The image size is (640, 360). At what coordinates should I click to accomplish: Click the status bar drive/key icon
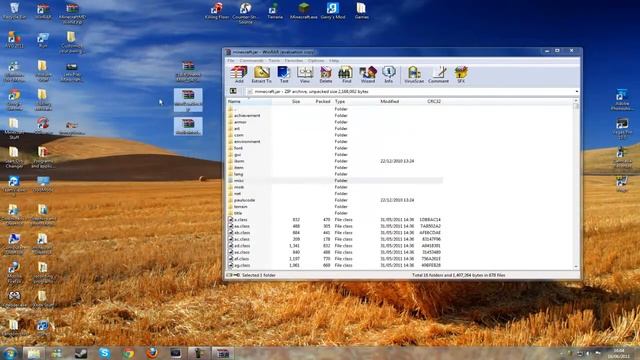(x=233, y=275)
